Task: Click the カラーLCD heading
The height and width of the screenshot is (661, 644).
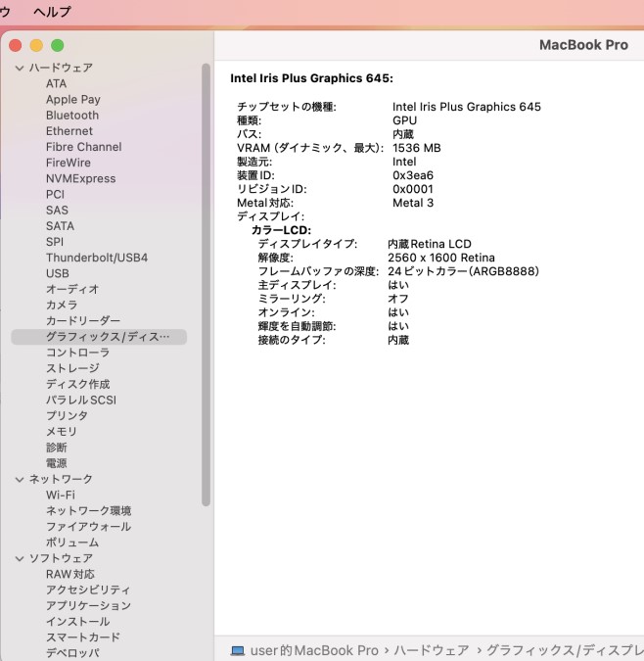Action: [x=281, y=230]
